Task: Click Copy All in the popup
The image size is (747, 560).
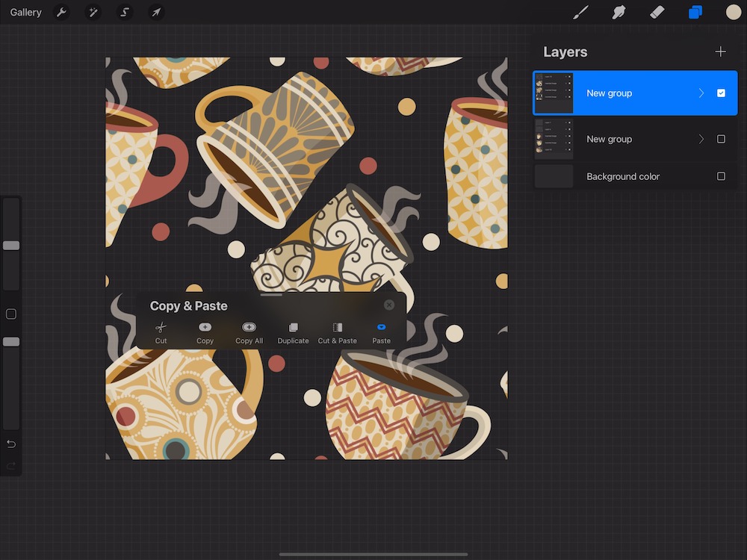Action: [x=249, y=332]
